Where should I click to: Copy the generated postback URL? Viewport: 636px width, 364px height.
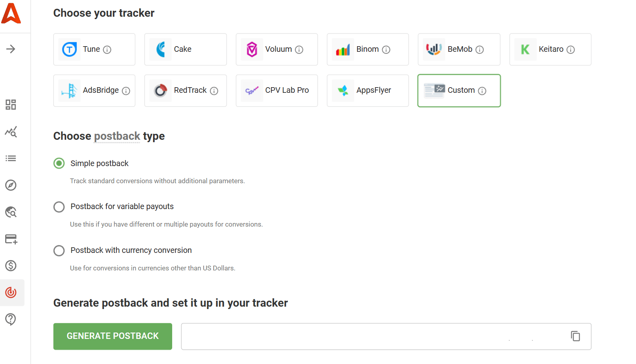(x=575, y=336)
